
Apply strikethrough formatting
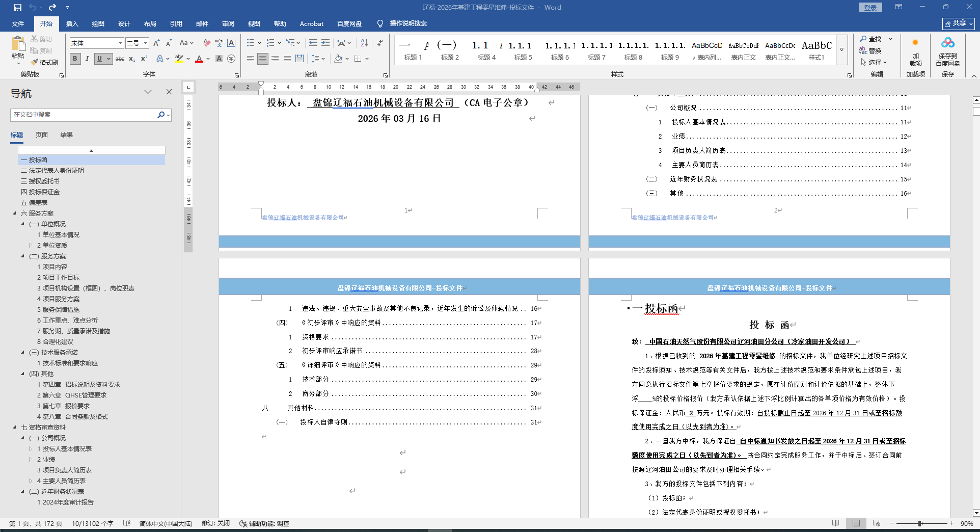(120, 59)
